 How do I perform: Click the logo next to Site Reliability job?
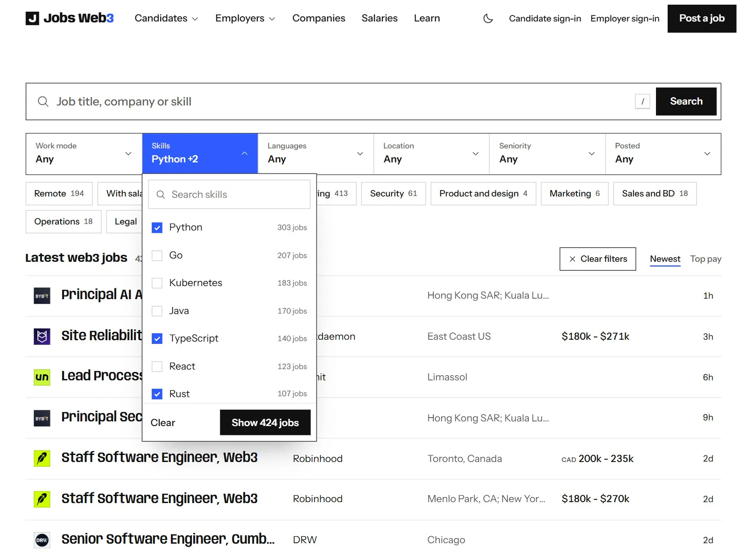pyautogui.click(x=42, y=336)
